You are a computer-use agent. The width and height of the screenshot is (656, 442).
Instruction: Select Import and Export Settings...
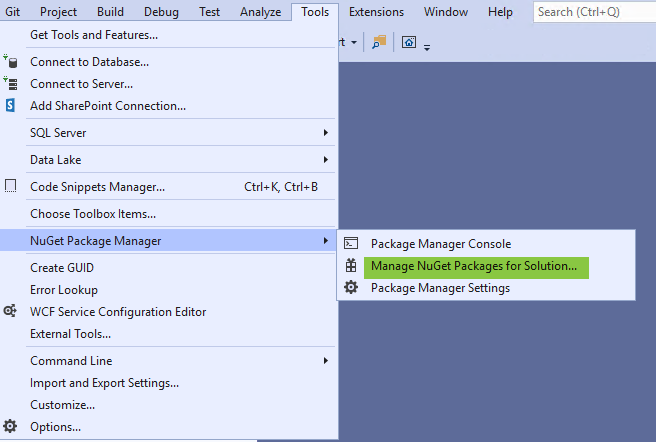(x=169, y=383)
